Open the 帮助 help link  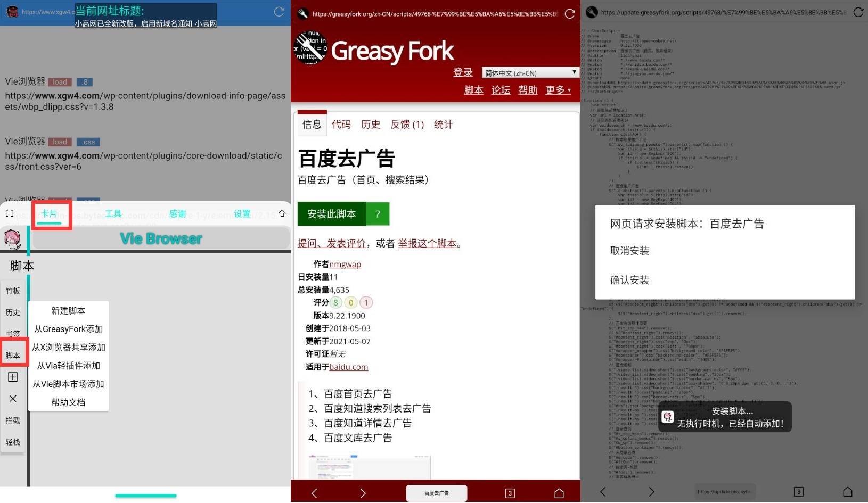pyautogui.click(x=528, y=90)
